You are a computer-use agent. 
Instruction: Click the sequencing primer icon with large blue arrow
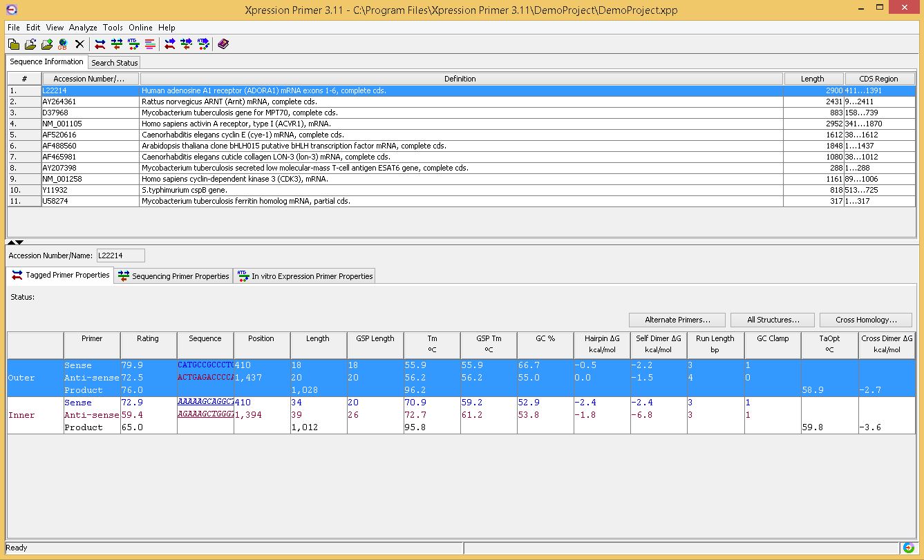(187, 44)
